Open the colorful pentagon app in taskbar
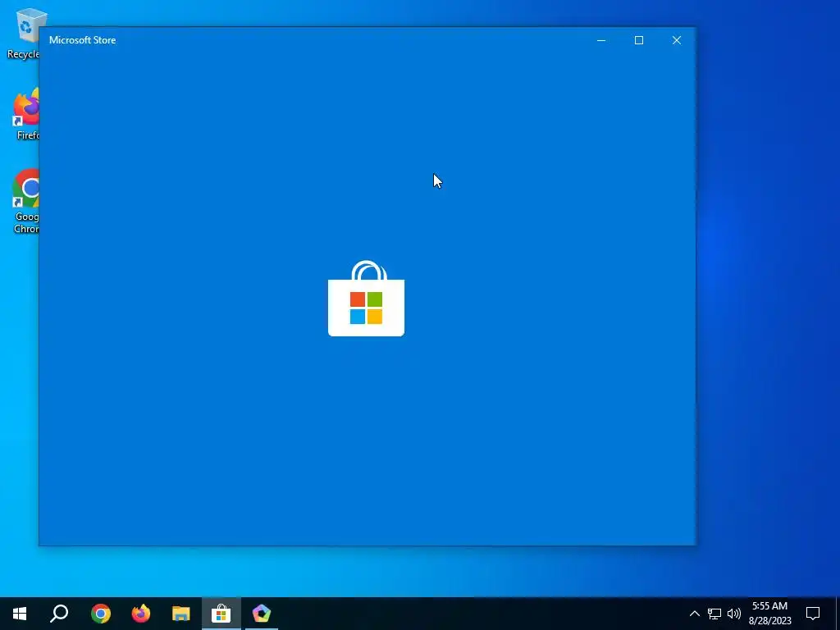This screenshot has width=840, height=630. pyautogui.click(x=262, y=614)
